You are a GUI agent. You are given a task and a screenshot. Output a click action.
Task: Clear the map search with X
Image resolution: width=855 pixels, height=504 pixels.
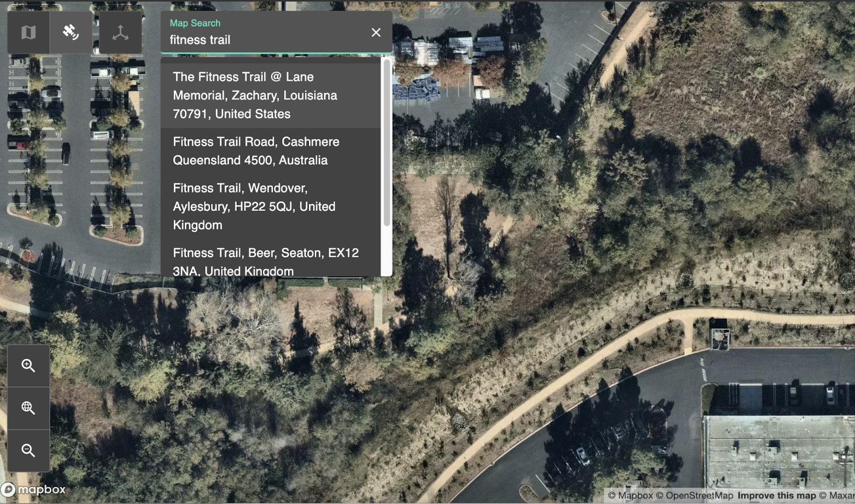point(376,33)
